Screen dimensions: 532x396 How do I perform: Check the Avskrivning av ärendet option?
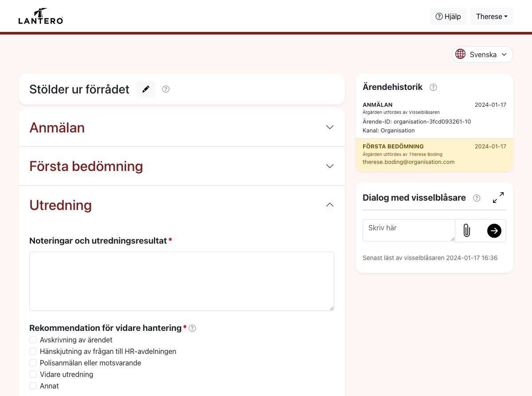(x=33, y=340)
